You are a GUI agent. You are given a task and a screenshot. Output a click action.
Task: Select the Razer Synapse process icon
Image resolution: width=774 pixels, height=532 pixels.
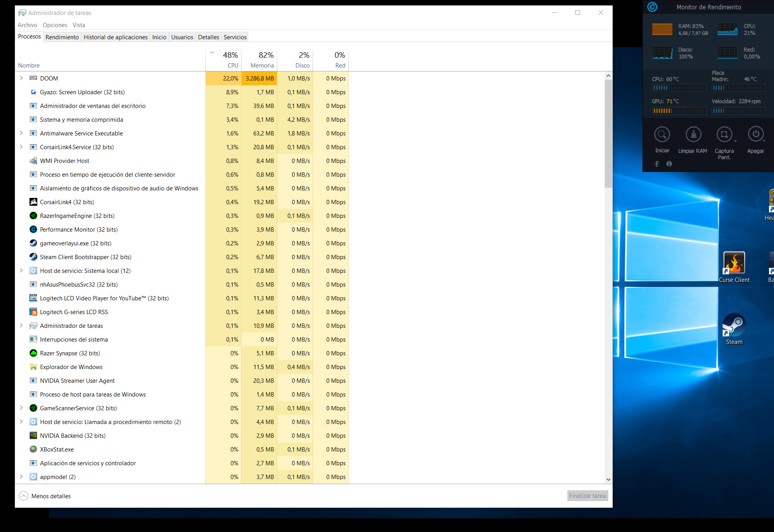click(x=33, y=353)
